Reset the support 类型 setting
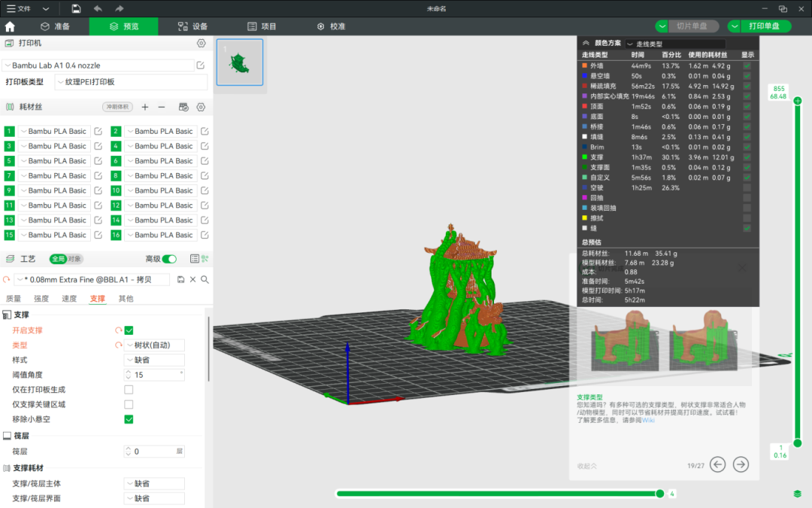The width and height of the screenshot is (812, 508). tap(119, 345)
